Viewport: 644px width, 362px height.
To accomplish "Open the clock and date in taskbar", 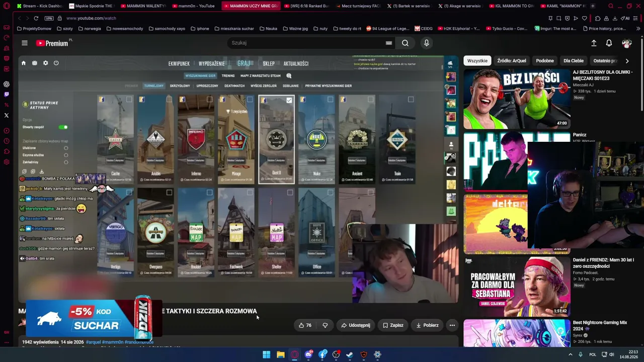I will [629, 354].
